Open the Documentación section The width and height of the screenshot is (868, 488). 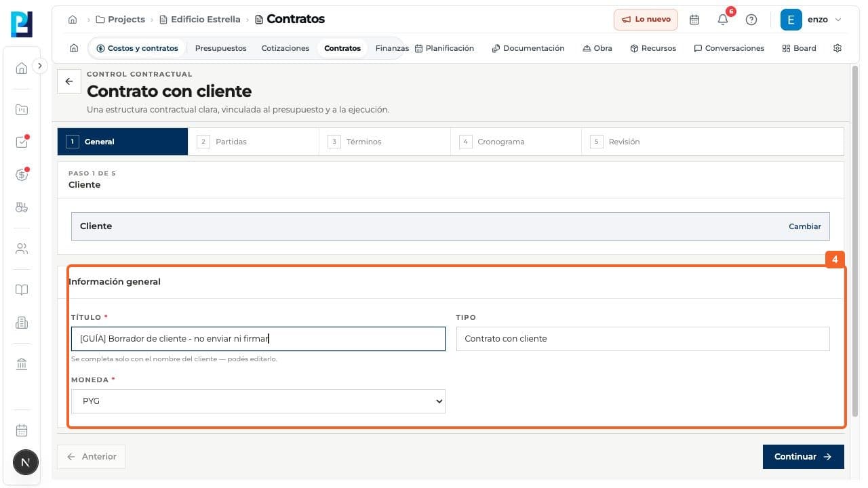[x=528, y=48]
